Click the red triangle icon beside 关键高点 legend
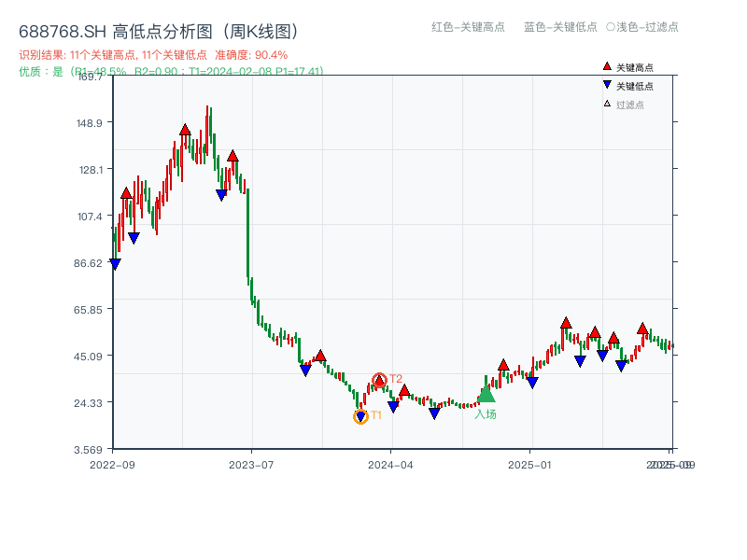This screenshot has width=747, height=560. (607, 66)
